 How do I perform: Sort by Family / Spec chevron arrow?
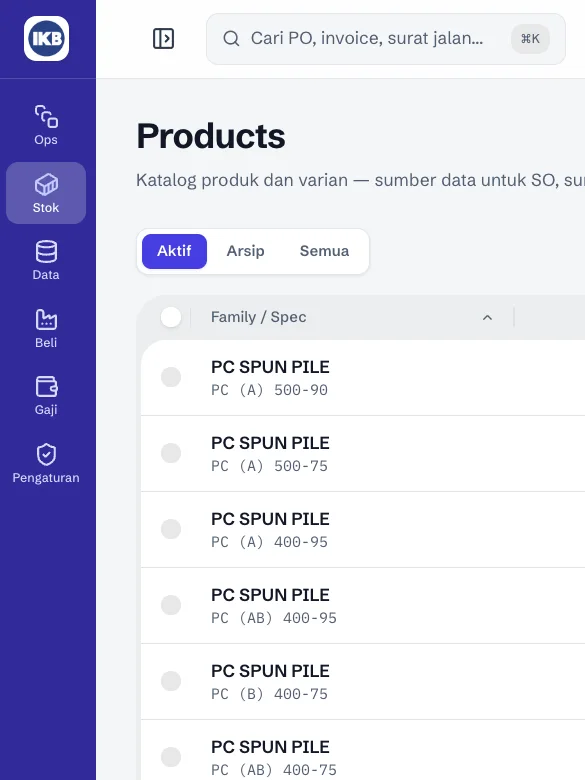pyautogui.click(x=488, y=317)
